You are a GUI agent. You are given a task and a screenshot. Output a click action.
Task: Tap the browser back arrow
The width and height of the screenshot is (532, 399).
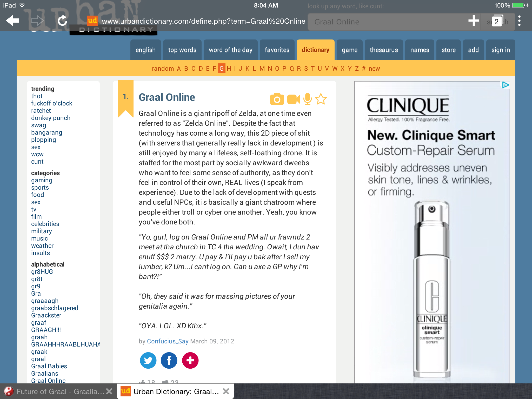tap(12, 21)
